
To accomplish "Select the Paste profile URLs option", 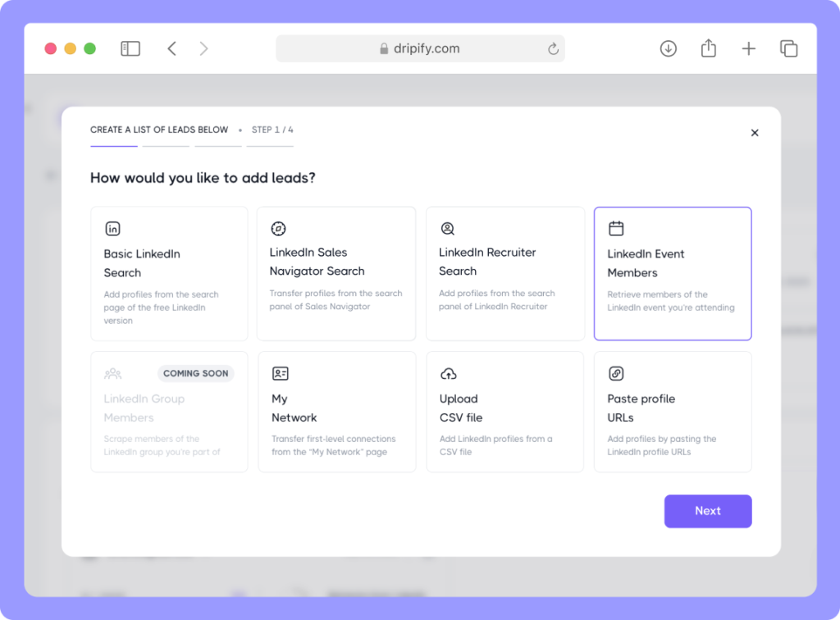I will click(x=673, y=412).
